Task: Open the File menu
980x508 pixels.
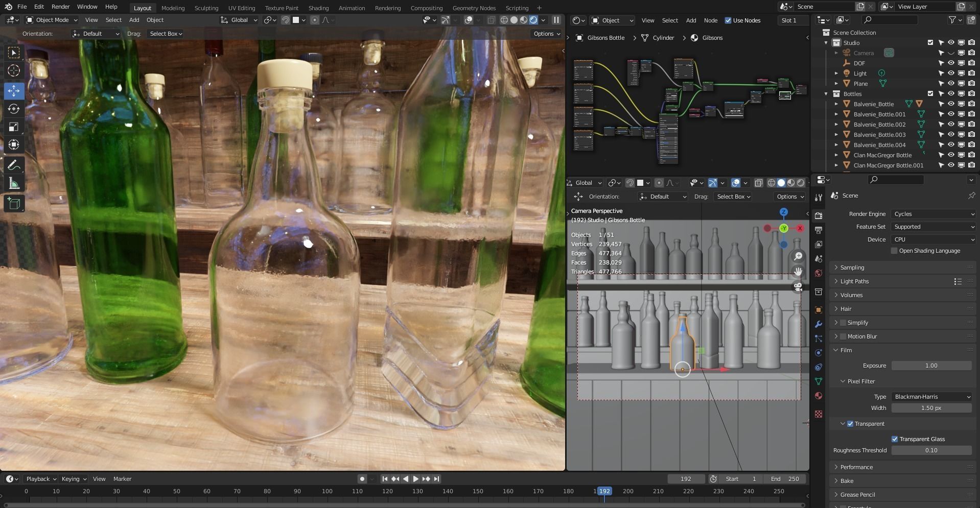Action: [x=22, y=7]
